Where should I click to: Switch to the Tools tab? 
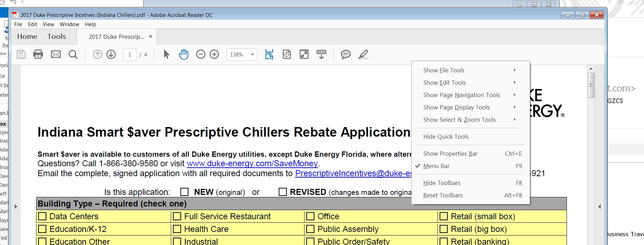[x=57, y=36]
